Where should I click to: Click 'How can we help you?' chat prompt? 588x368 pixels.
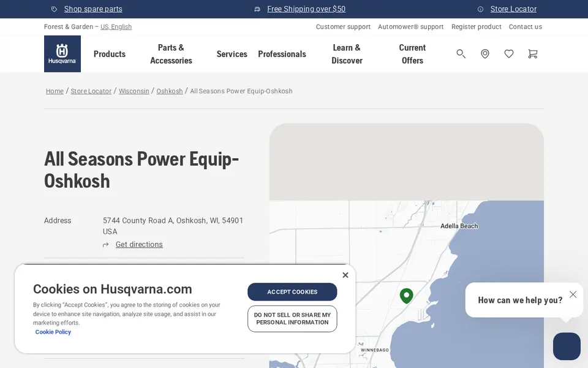[520, 300]
